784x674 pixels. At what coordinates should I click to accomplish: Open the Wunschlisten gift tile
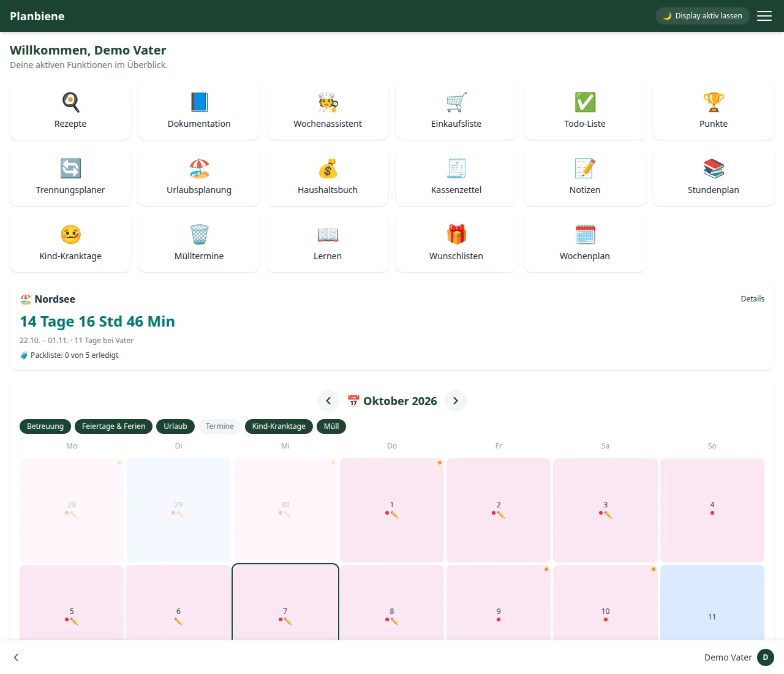pyautogui.click(x=456, y=244)
